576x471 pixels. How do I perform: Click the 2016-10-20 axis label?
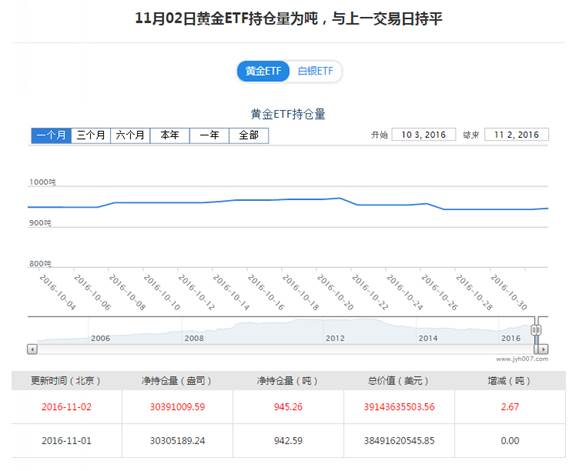[335, 292]
